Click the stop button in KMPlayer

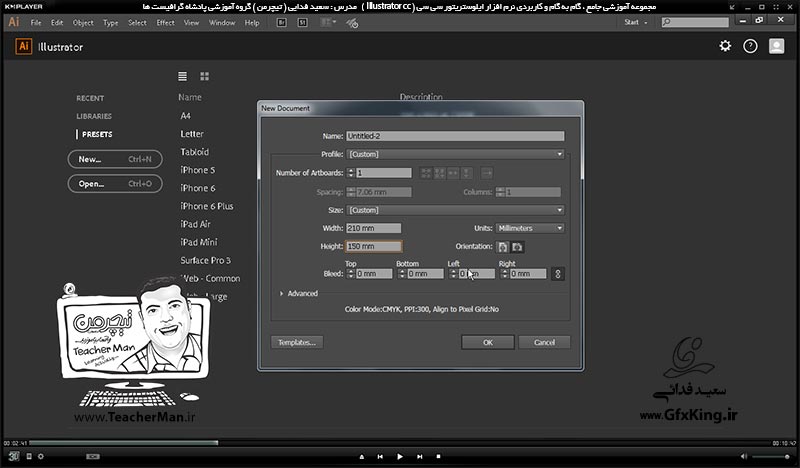point(438,456)
